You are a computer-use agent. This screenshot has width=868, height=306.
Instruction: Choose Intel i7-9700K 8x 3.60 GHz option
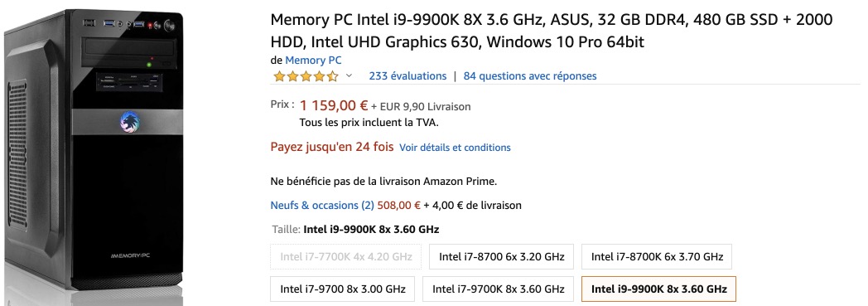(x=499, y=289)
